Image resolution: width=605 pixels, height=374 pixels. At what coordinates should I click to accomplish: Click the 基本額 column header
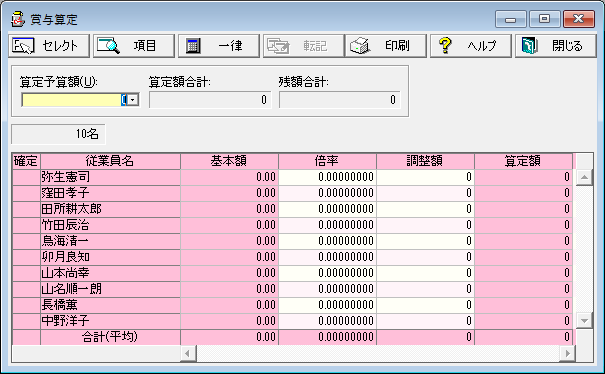coord(229,161)
